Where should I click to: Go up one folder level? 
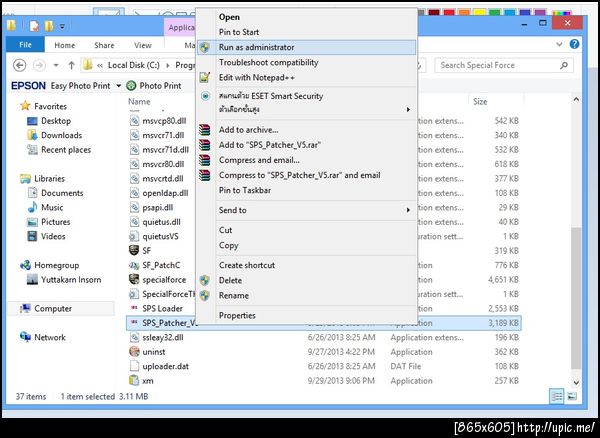coord(71,65)
